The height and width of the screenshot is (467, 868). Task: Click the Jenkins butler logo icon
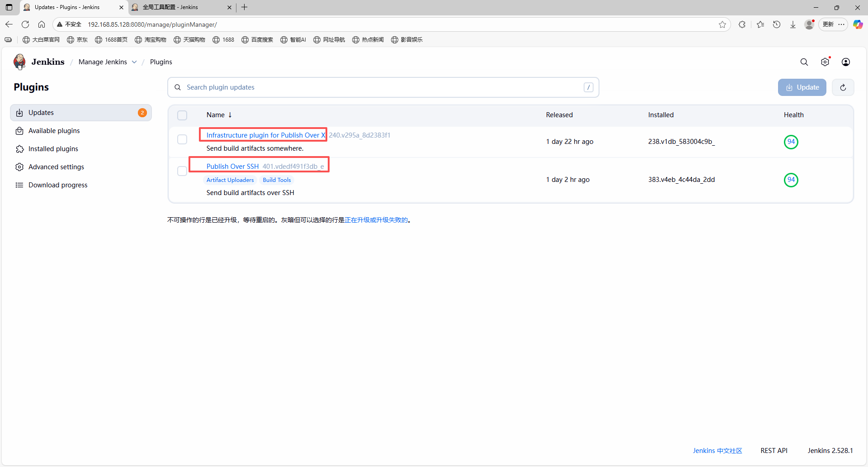pyautogui.click(x=19, y=62)
